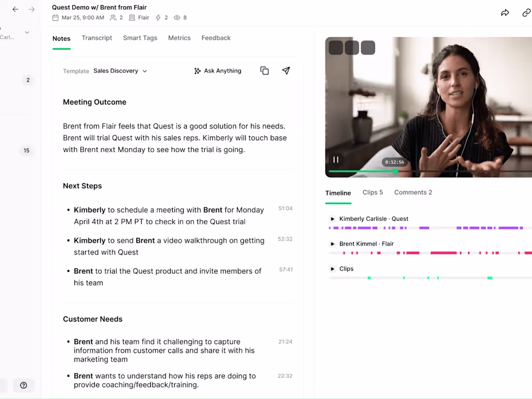Open the Sales Discovery template dropdown

119,71
